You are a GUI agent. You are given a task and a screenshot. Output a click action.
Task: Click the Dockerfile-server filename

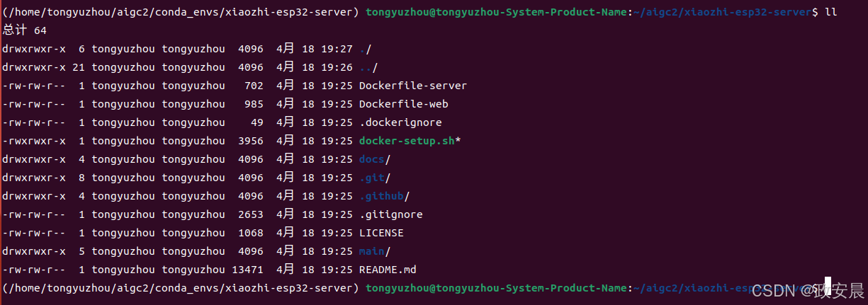tap(413, 86)
